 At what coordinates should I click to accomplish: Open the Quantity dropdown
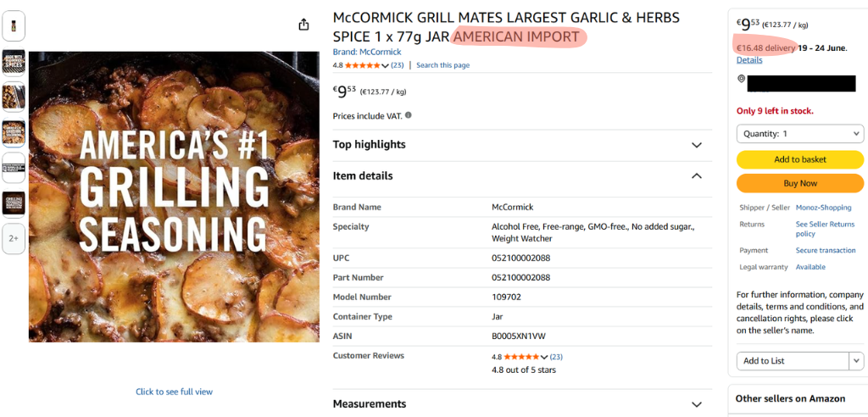point(800,134)
